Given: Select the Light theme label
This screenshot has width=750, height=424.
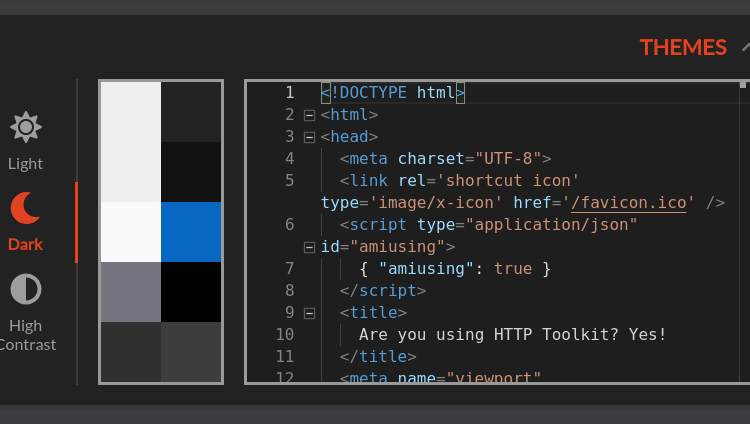Looking at the screenshot, I should click(25, 164).
